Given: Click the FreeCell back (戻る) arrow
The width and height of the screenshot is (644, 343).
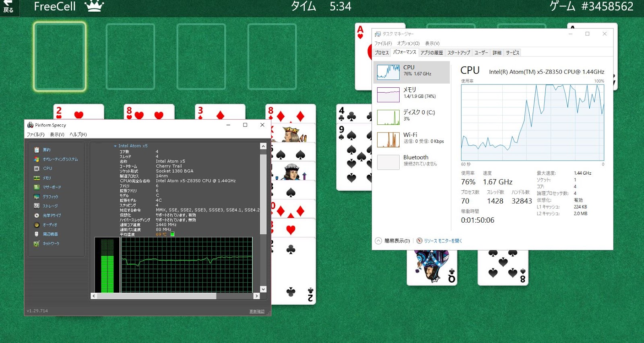Looking at the screenshot, I should click(x=8, y=7).
